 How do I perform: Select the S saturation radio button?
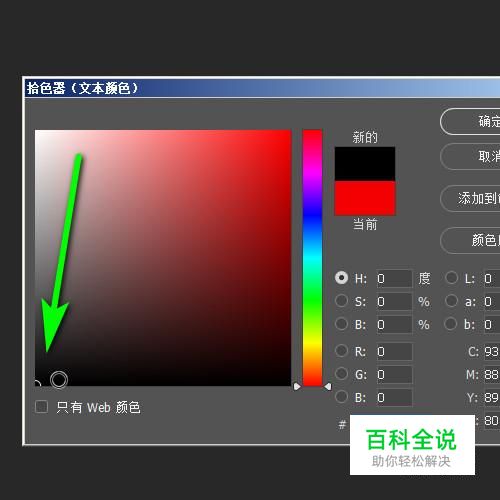(341, 300)
